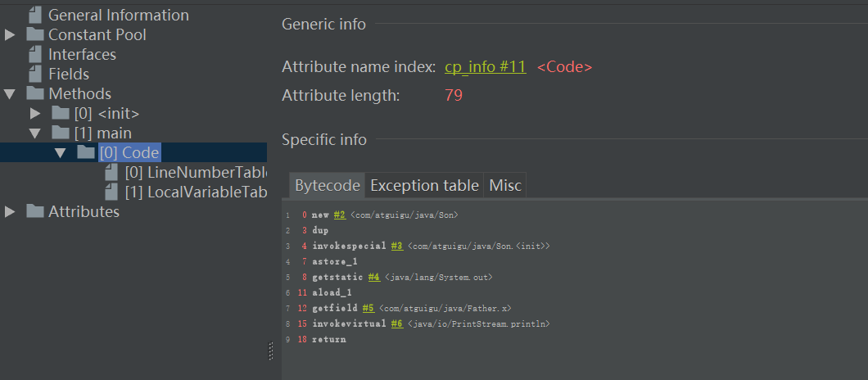Click the <java/lang/System.out> reference text
The height and width of the screenshot is (380, 868).
click(438, 277)
